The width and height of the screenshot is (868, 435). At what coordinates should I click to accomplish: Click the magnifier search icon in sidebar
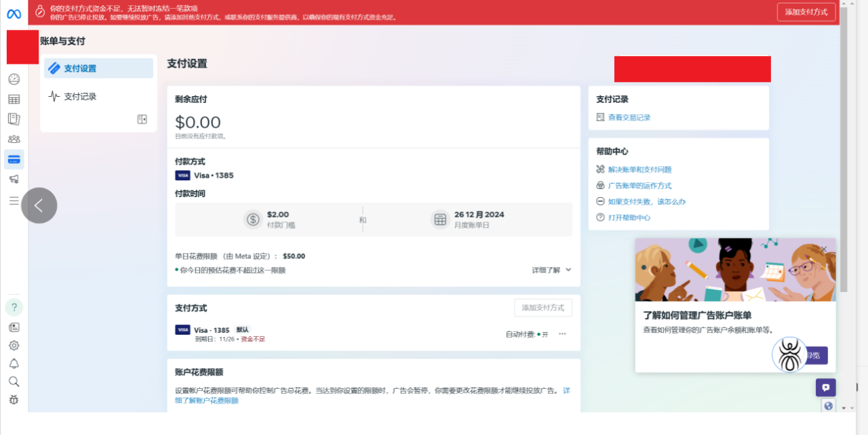pyautogui.click(x=14, y=381)
